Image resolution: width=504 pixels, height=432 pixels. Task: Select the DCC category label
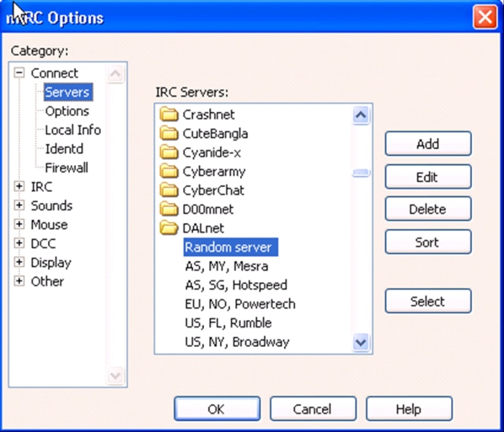(43, 244)
